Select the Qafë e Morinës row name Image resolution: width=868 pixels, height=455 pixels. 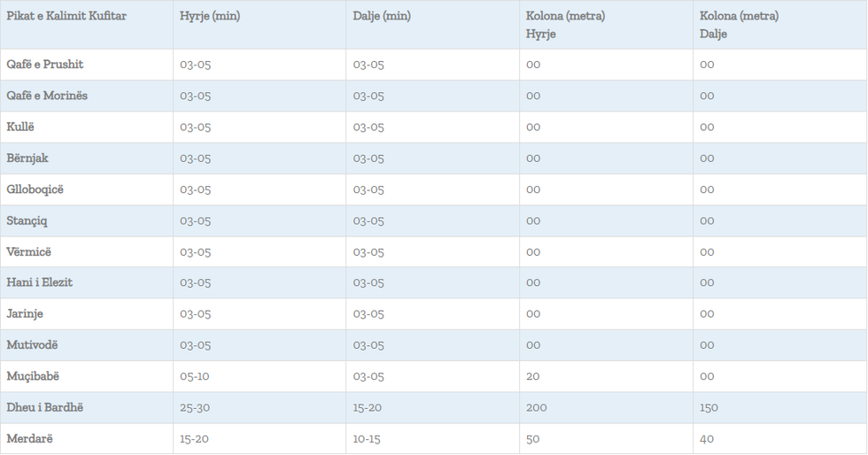(x=47, y=96)
